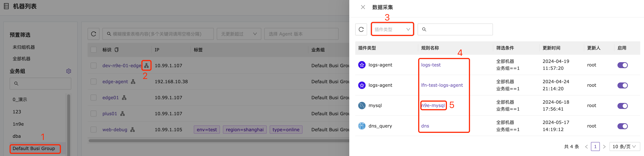Click page number 1 in pagination

click(x=595, y=147)
